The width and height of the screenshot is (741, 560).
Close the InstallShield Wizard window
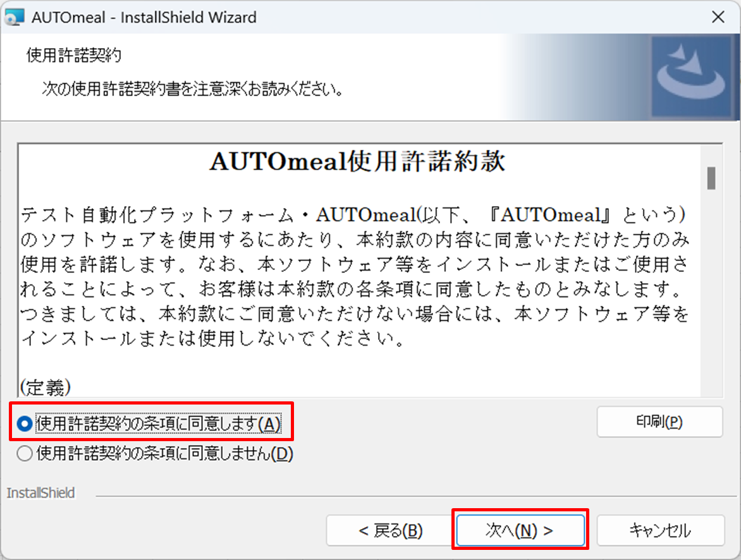(x=718, y=17)
